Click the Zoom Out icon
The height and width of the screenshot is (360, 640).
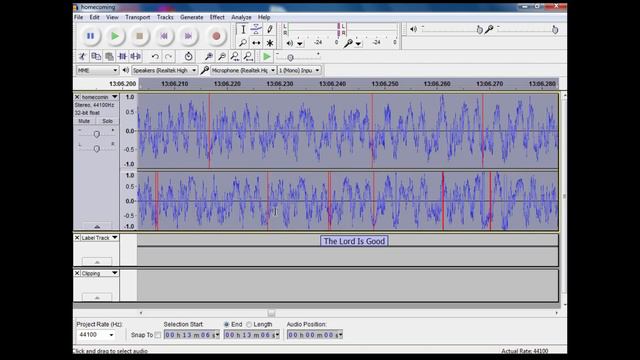222,56
